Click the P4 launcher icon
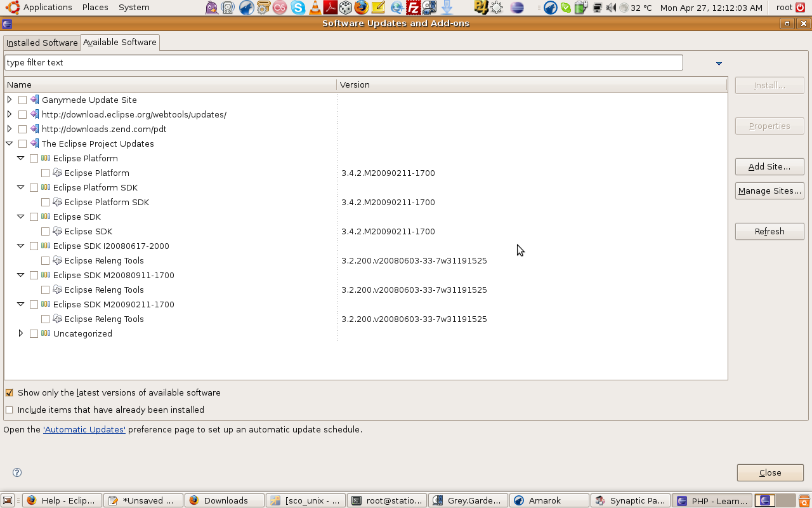812x508 pixels. coord(481,8)
